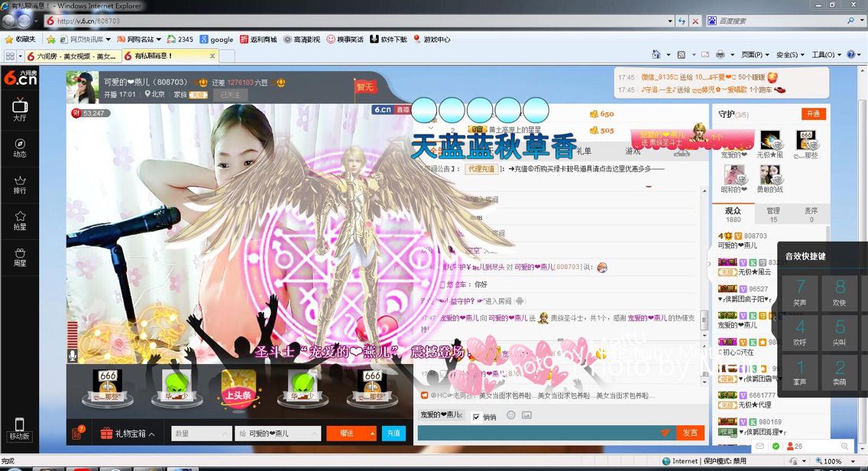Open the 排行 ranking icon in the sidebar

click(20, 184)
